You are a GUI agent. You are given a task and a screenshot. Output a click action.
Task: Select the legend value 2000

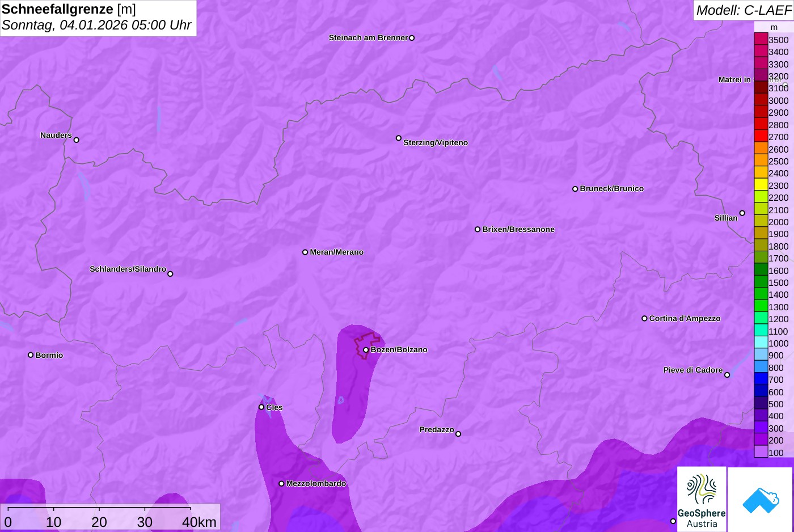(x=779, y=222)
